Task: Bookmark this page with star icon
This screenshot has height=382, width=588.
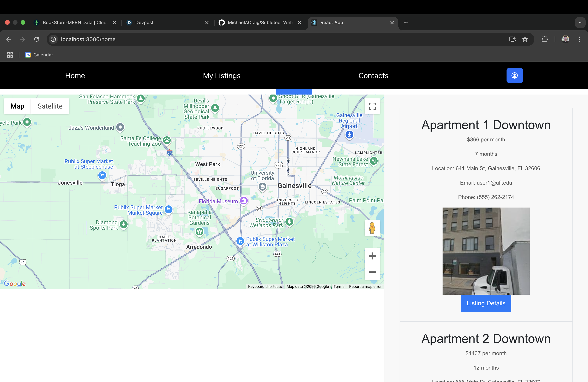Action: click(525, 39)
